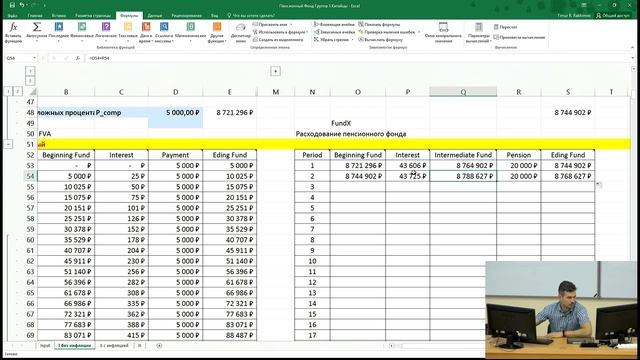Click Trace Dependents (Зависимые ячейки)
The width and height of the screenshot is (640, 360).
click(x=334, y=32)
